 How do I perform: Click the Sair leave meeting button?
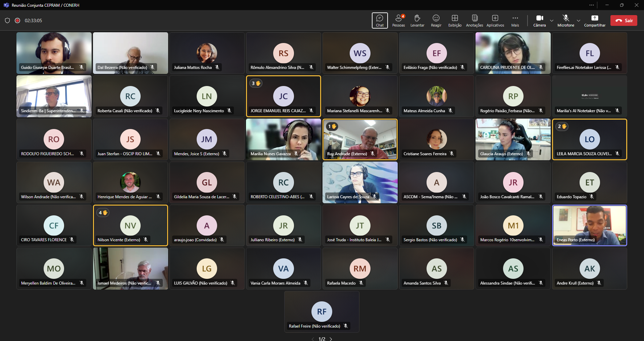coord(624,20)
